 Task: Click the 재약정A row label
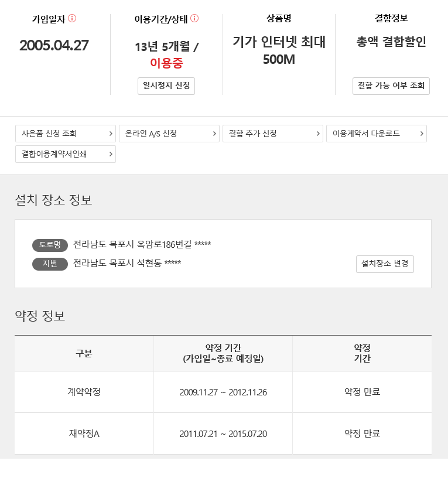[84, 434]
